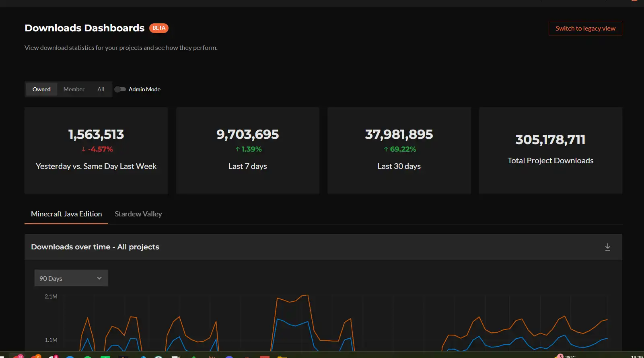Click the Downloads Dashboards heading

(84, 28)
